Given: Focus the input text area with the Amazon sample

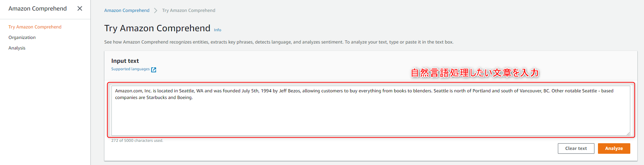Looking at the screenshot, I should point(371,111).
